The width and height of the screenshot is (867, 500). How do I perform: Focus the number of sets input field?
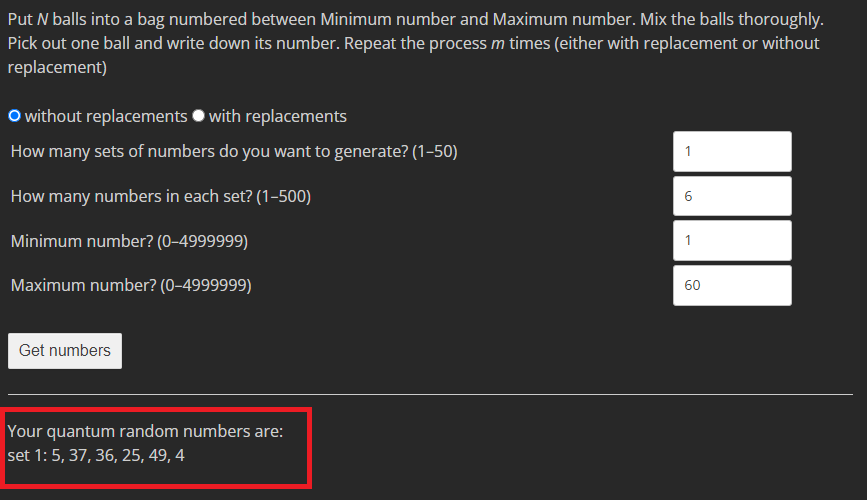coord(732,152)
